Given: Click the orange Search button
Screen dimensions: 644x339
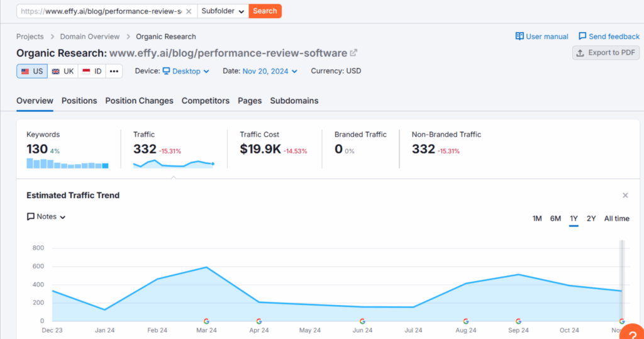Looking at the screenshot, I should [x=265, y=11].
